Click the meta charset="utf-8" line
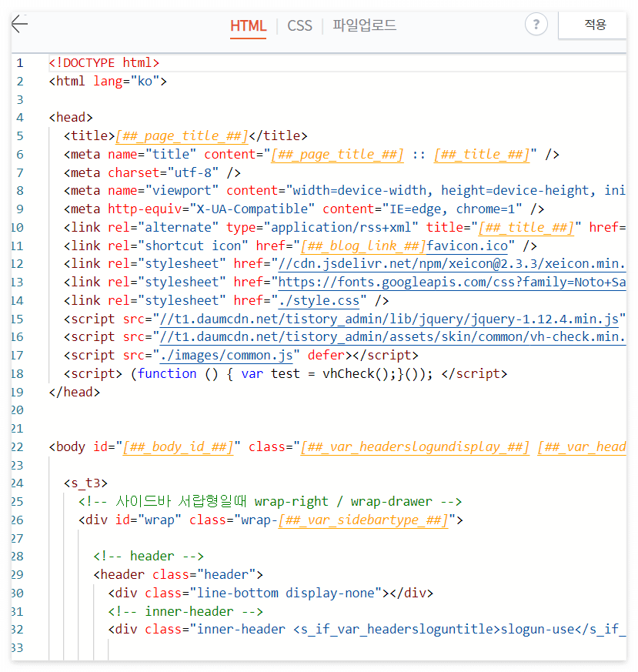638x672 pixels. coord(152,172)
